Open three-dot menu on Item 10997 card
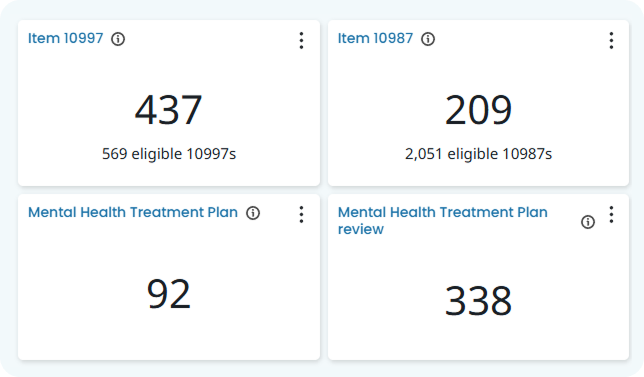 click(x=301, y=41)
